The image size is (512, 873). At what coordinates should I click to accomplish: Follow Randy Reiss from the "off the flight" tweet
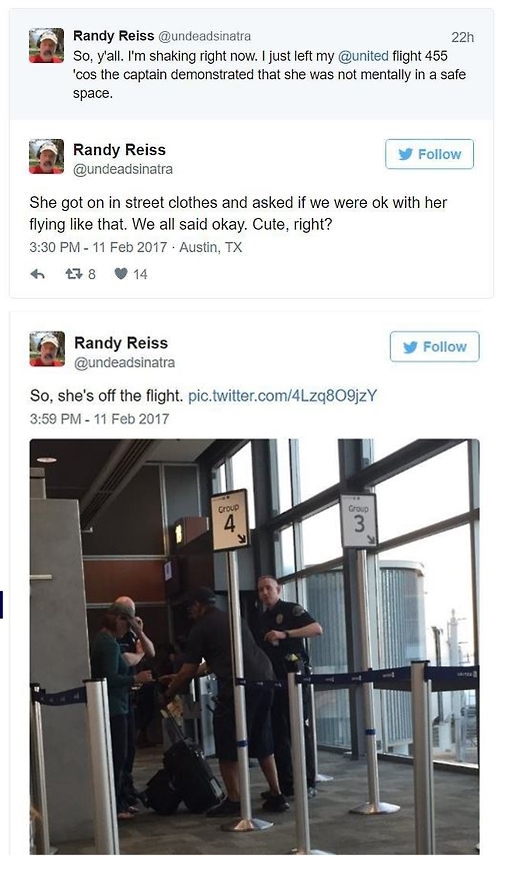(x=434, y=347)
